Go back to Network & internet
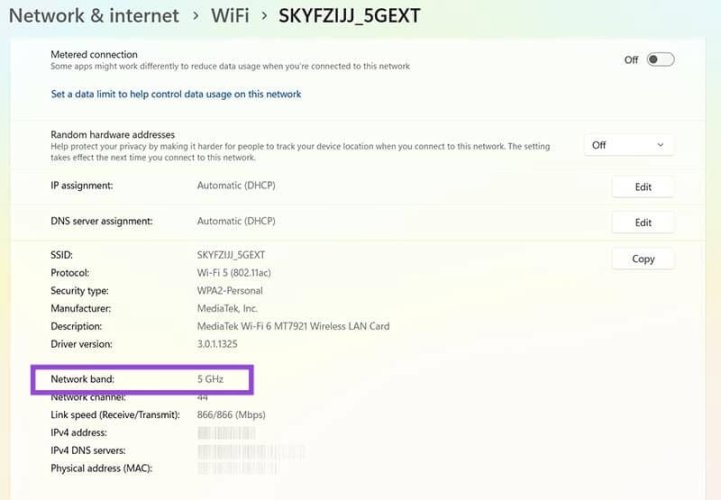 (94, 16)
